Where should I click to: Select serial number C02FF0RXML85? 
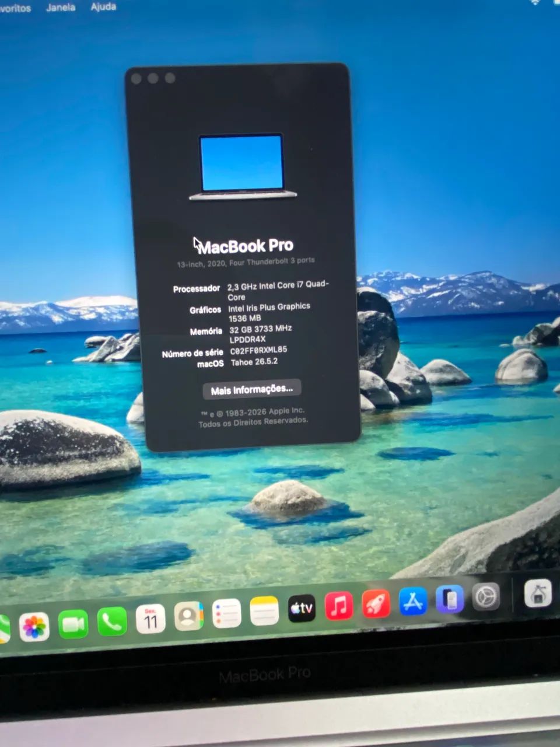(258, 351)
